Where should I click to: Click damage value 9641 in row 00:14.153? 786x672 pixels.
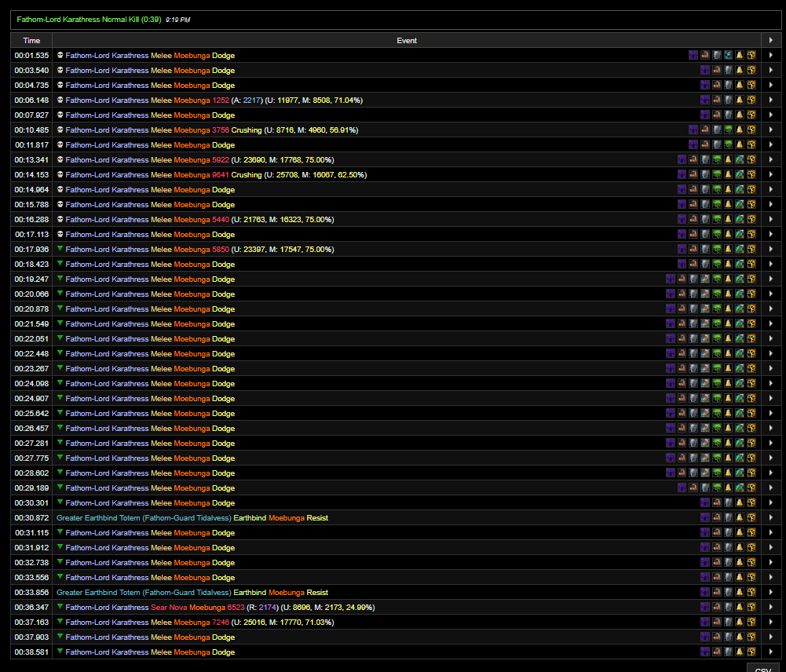pyautogui.click(x=221, y=175)
